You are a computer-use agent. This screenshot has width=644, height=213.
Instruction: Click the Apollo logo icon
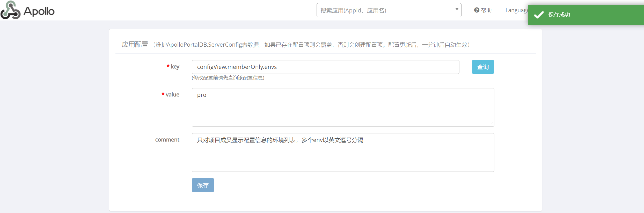pos(10,10)
